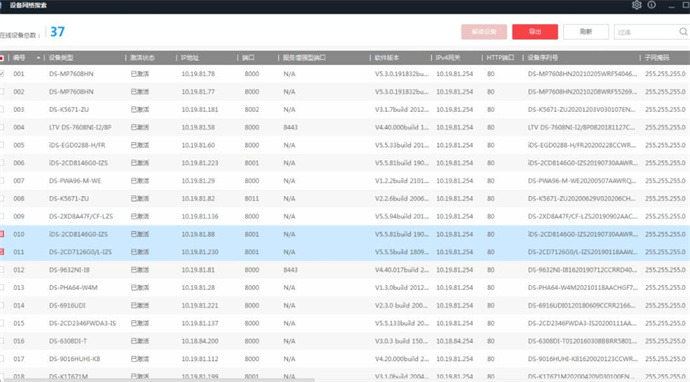Select device DS-K5671-ZU in row 003
Viewport: 690px width, 382px height.
[x=69, y=110]
